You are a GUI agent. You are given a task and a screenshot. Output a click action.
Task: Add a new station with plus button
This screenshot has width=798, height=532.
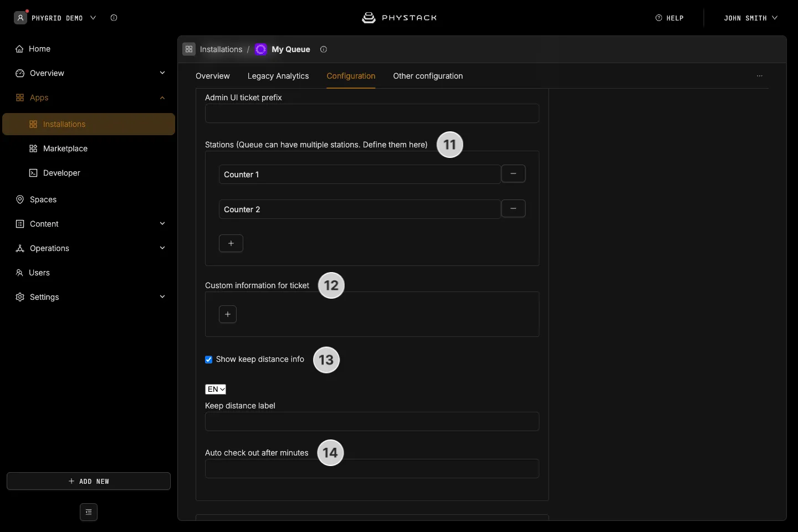click(231, 243)
